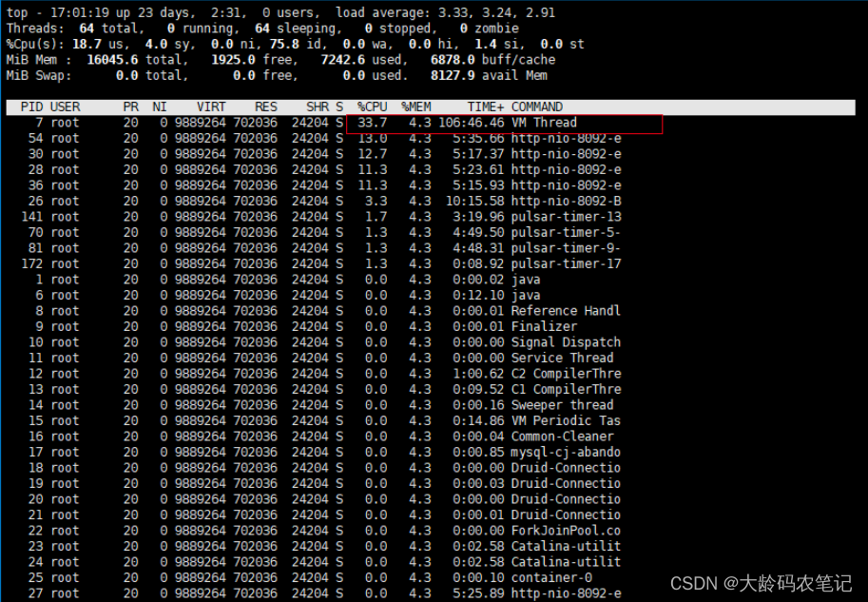Screen dimensions: 868x602
Task: Click the 0:12.10 java time value
Action: click(x=479, y=295)
